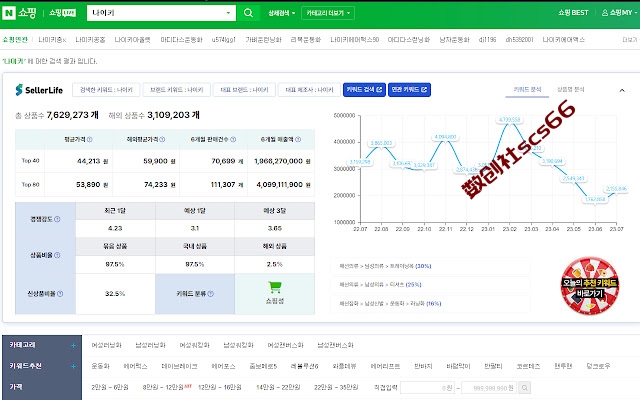Click the 반바지 recommended keyword
The height and width of the screenshot is (400, 640).
(x=423, y=366)
